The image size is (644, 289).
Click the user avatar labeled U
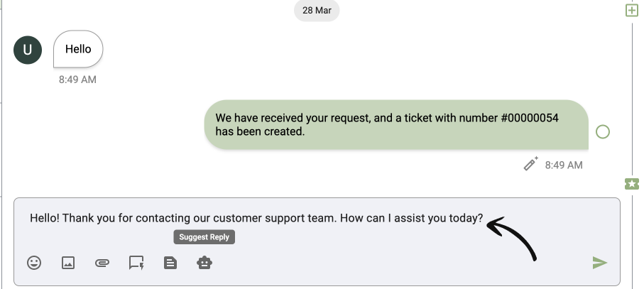pyautogui.click(x=28, y=50)
